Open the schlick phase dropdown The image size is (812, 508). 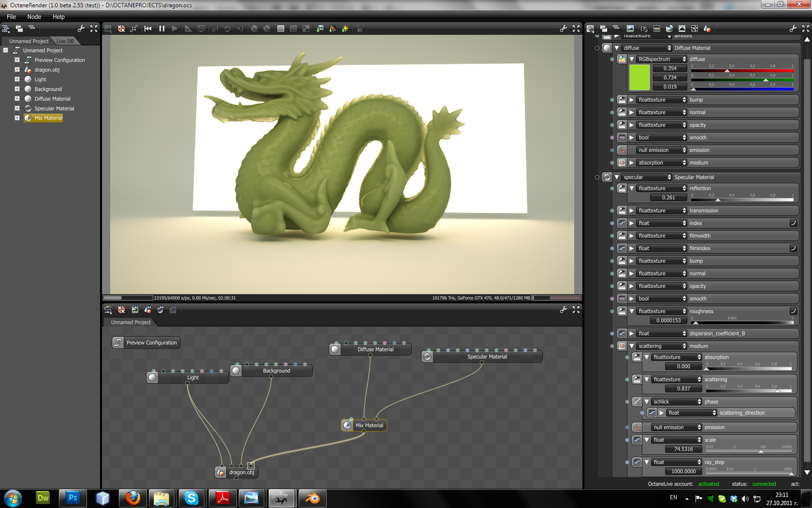point(677,402)
